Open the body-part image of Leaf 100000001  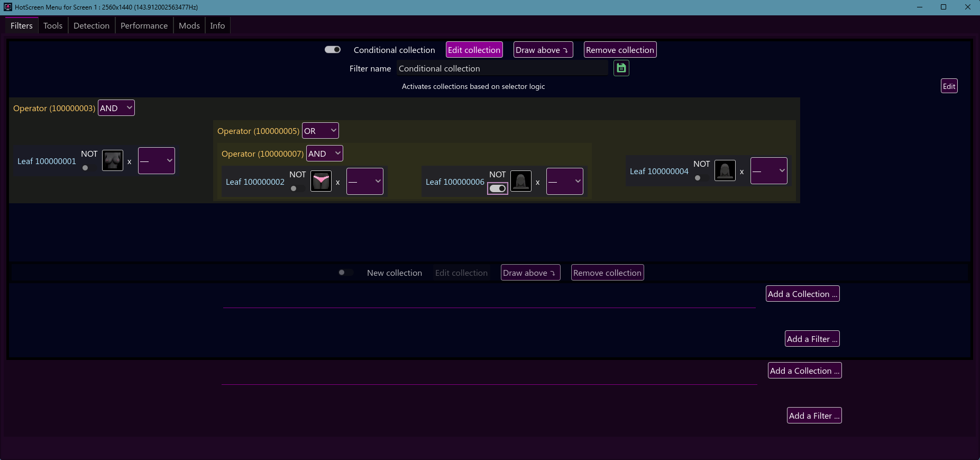tap(113, 160)
